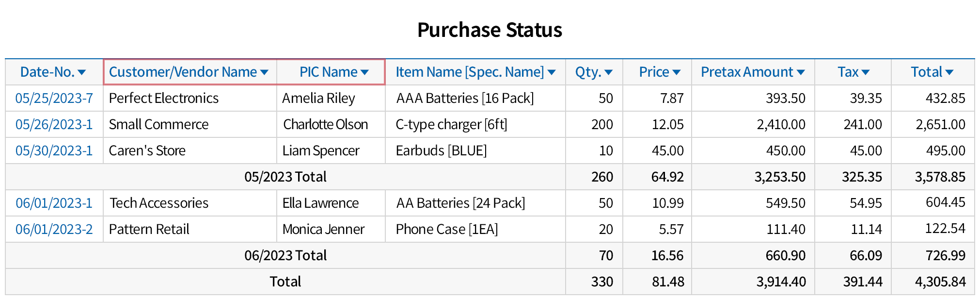This screenshot has width=980, height=300.
Task: Open purchase slip 05/26/2023-1 link
Action: (x=54, y=125)
